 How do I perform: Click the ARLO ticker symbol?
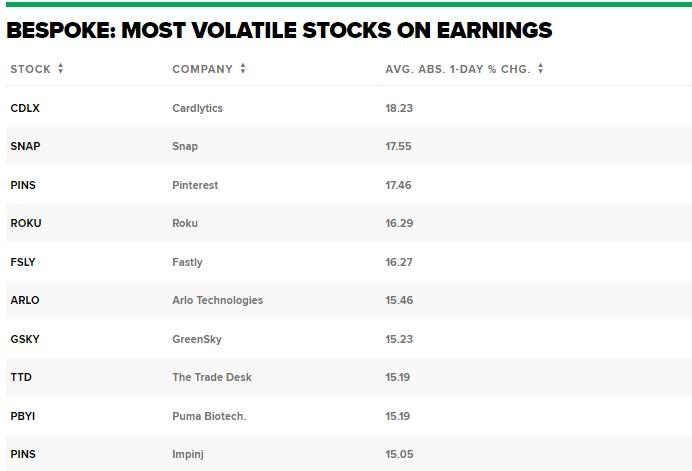click(25, 300)
